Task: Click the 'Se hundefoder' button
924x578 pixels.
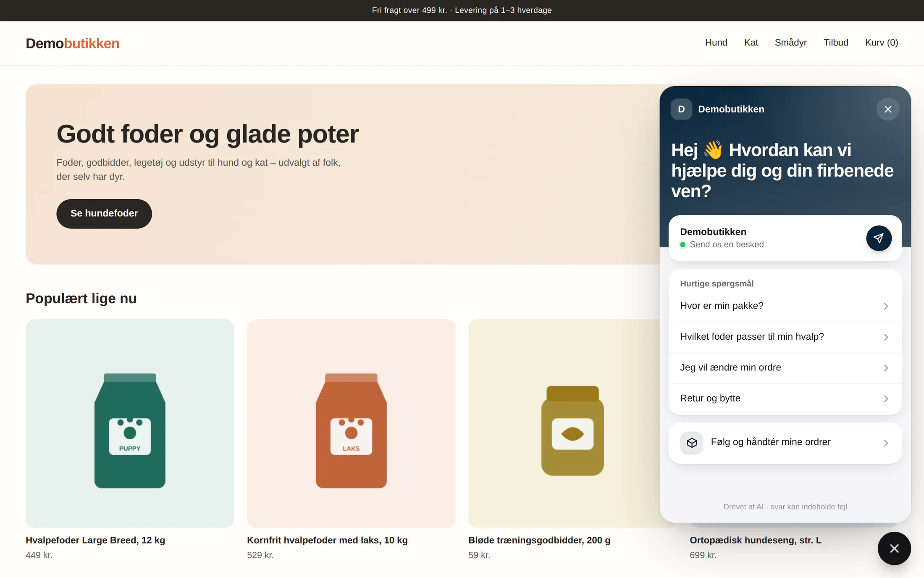Action: (104, 214)
